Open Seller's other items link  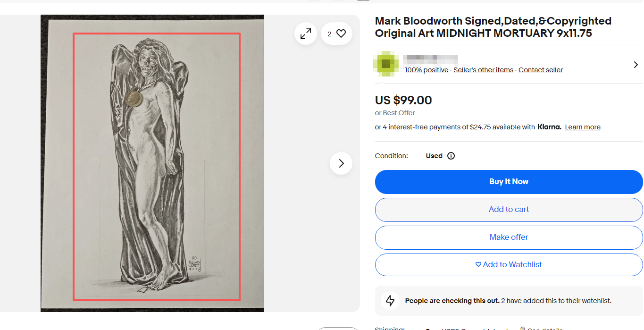[483, 70]
